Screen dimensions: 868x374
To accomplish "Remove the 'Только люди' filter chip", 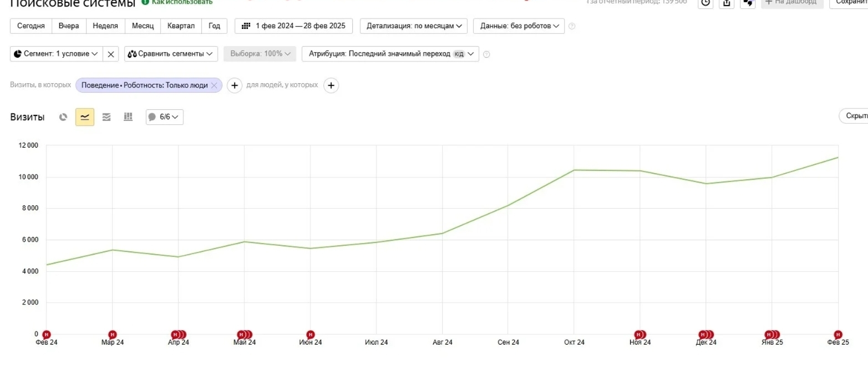I will pos(214,85).
